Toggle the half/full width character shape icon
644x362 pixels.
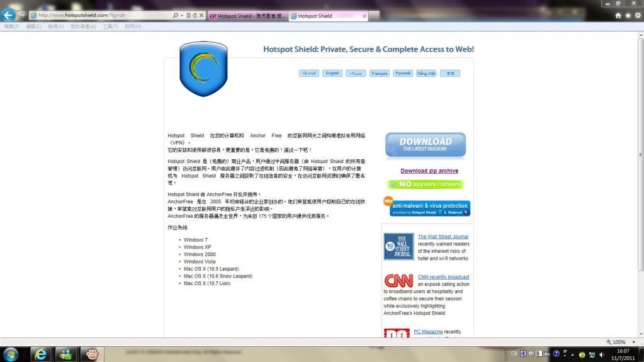point(539,353)
